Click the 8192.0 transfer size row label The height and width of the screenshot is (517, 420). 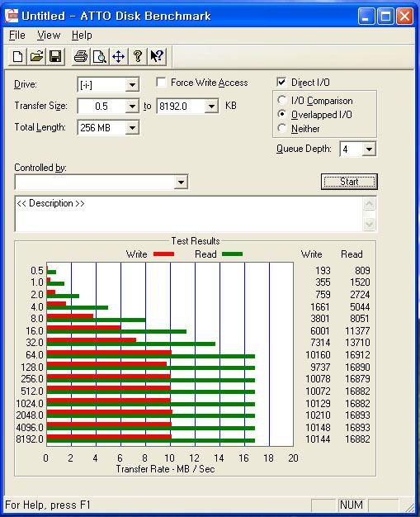tap(30, 439)
